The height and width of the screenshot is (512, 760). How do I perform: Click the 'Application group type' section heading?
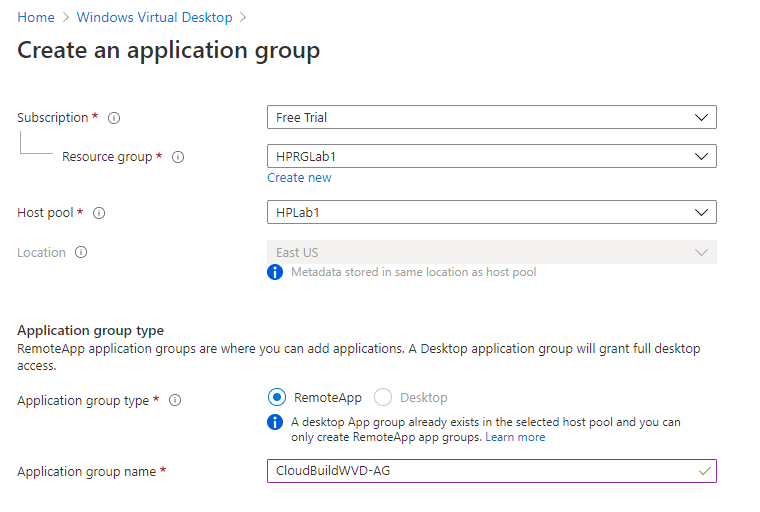91,330
